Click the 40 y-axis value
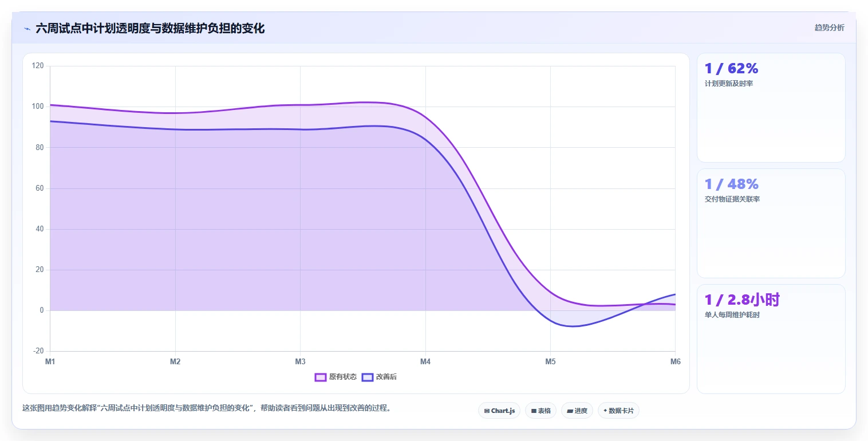Viewport: 868px width, 441px height. click(40, 229)
